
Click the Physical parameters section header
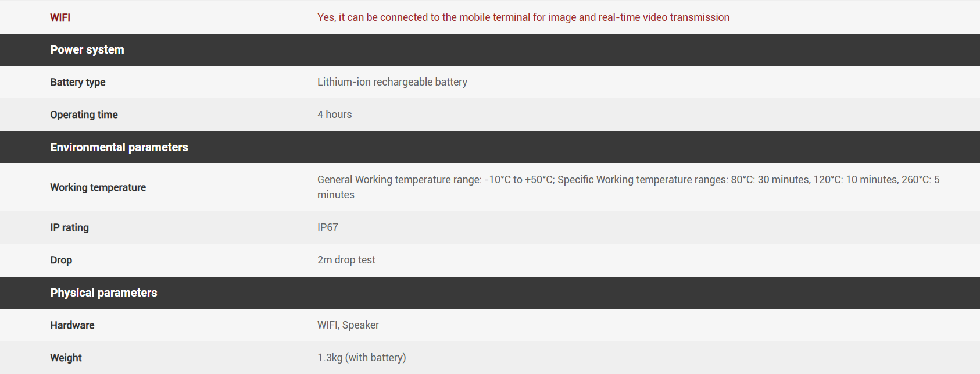(103, 293)
